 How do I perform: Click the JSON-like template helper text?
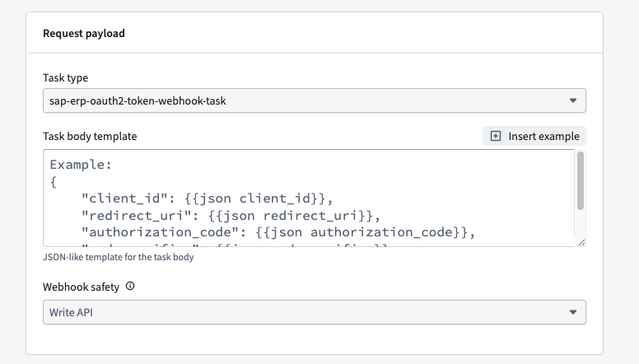[119, 257]
